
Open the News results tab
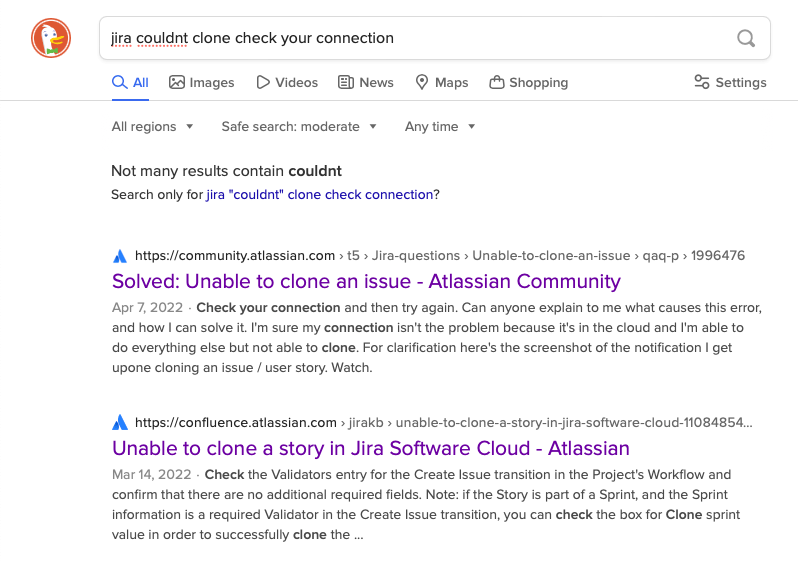(366, 83)
